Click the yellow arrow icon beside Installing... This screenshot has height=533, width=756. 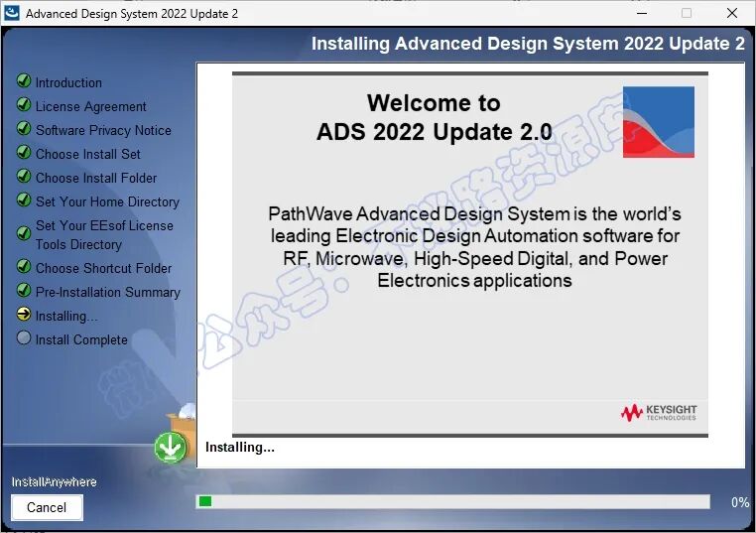pyautogui.click(x=24, y=314)
